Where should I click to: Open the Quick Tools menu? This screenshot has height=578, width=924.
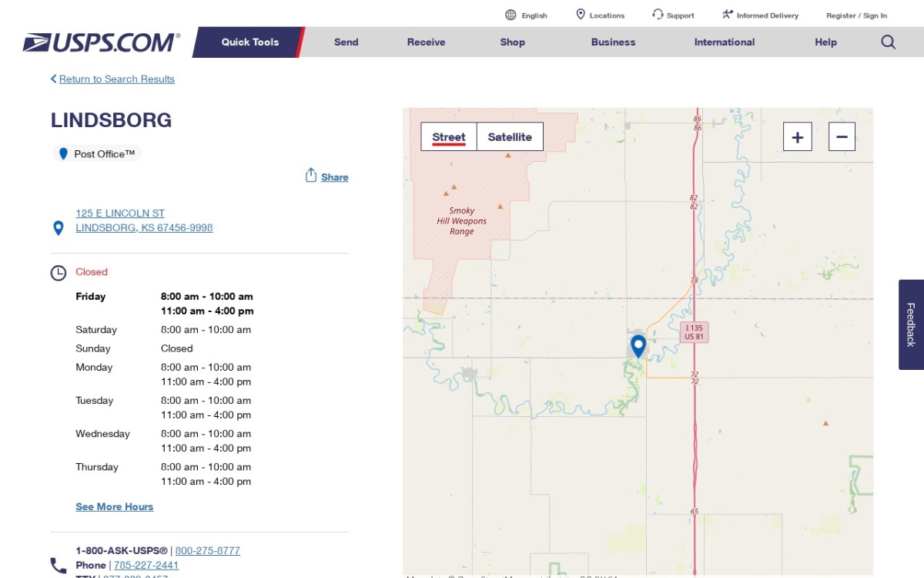tap(250, 42)
